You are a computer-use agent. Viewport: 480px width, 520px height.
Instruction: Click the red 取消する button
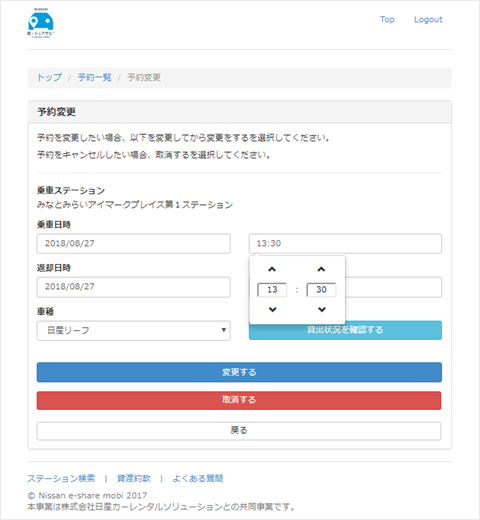239,400
